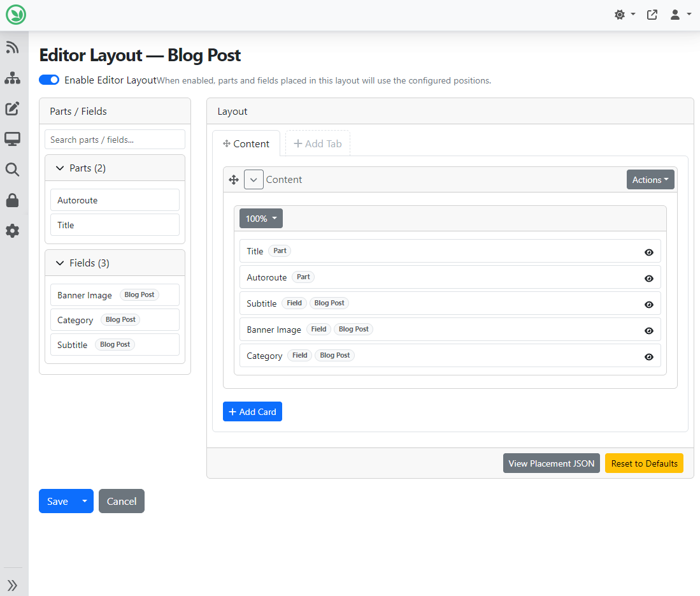Focus the Search parts / fields input

(115, 140)
